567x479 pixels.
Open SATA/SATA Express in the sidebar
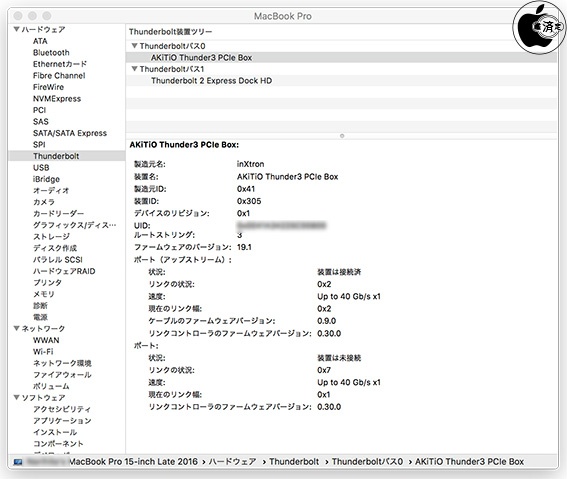pos(70,133)
